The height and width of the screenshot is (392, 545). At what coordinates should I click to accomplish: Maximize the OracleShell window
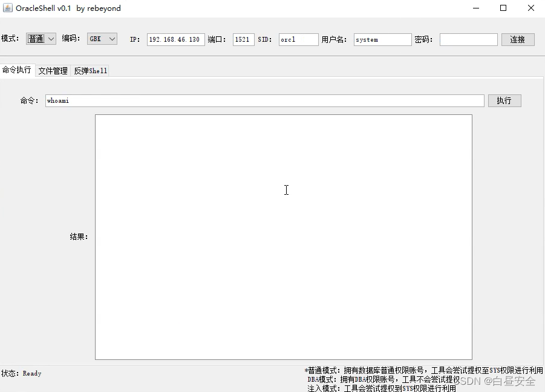pyautogui.click(x=503, y=8)
